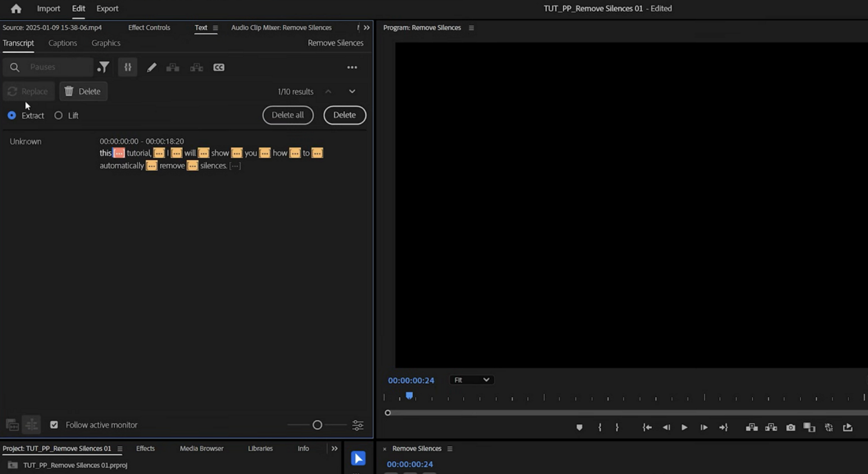
Task: Show hidden panel tabs with double chevron
Action: click(x=367, y=28)
